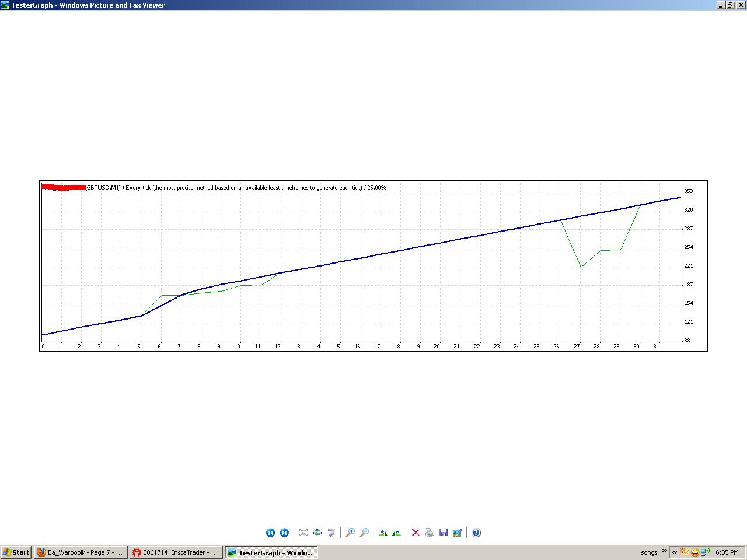Go to the next image
The image size is (747, 560).
284,533
